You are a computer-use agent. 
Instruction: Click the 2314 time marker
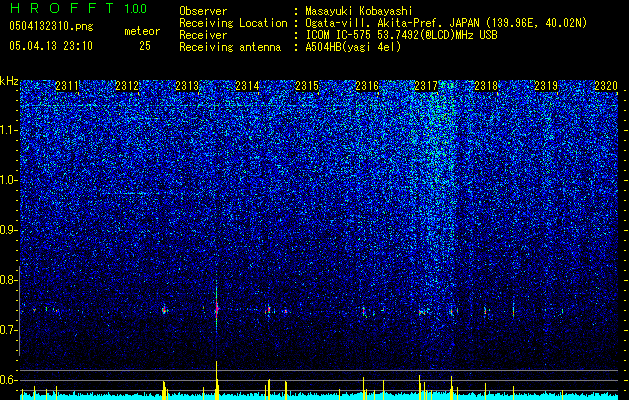click(247, 86)
